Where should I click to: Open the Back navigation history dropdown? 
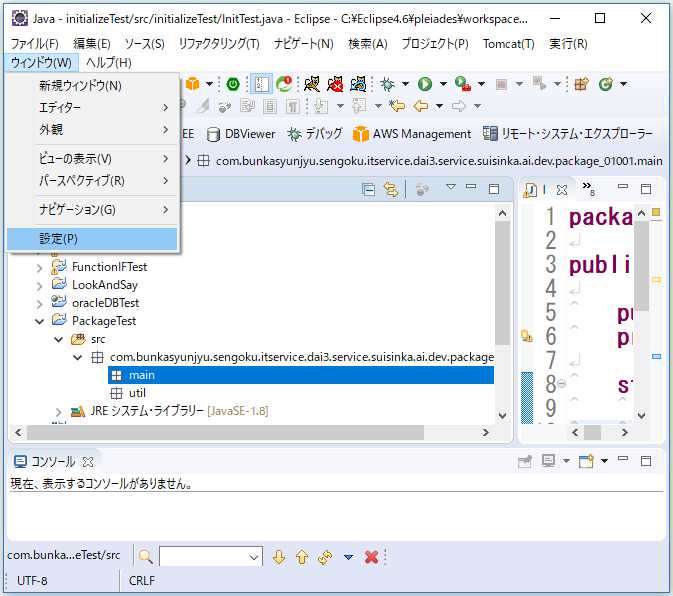440,106
